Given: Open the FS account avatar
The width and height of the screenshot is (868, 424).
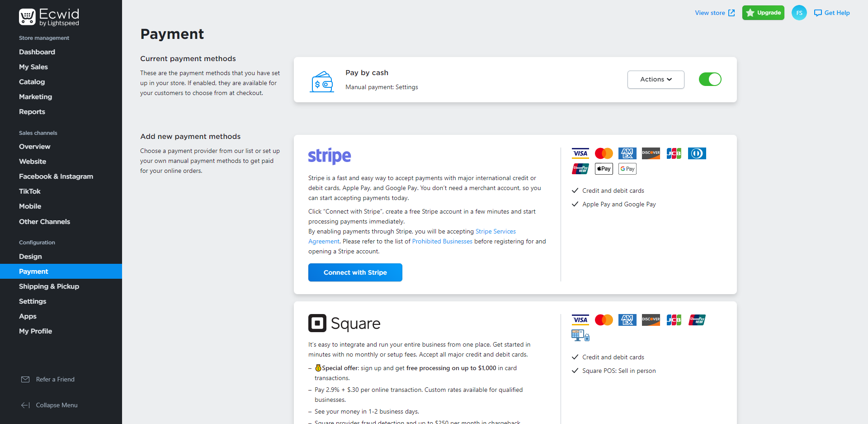Looking at the screenshot, I should pyautogui.click(x=799, y=13).
